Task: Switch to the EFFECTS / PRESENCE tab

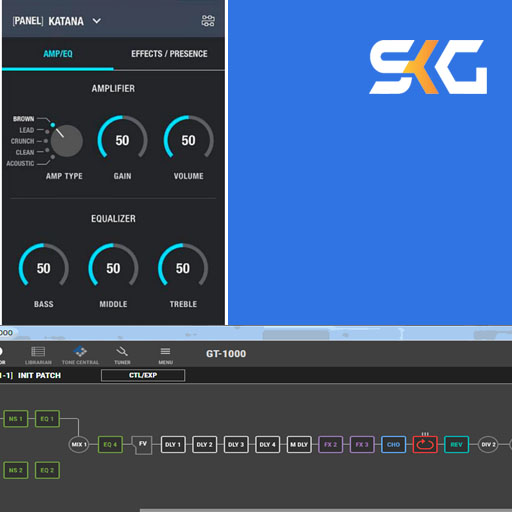Action: pos(169,54)
